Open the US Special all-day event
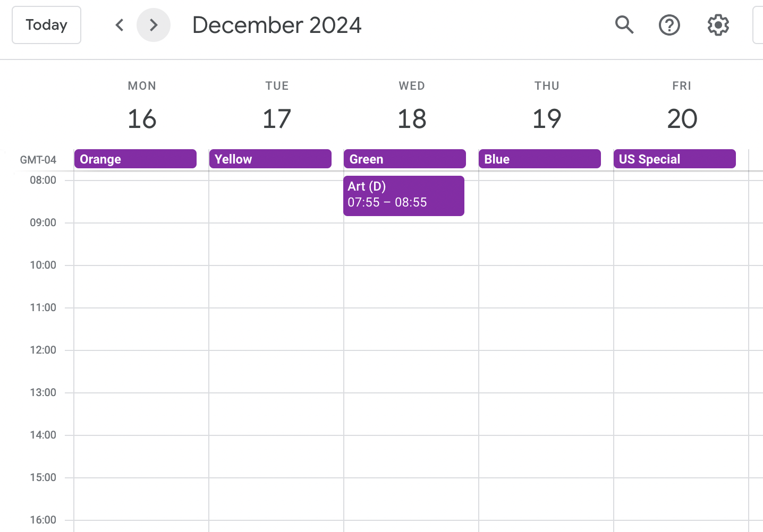 [x=675, y=159]
